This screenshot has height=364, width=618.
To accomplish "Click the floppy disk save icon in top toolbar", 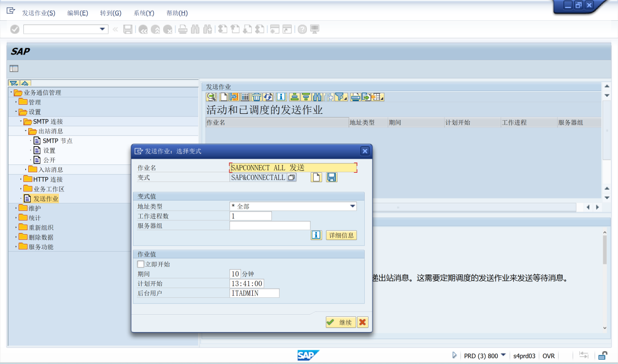I will [128, 29].
